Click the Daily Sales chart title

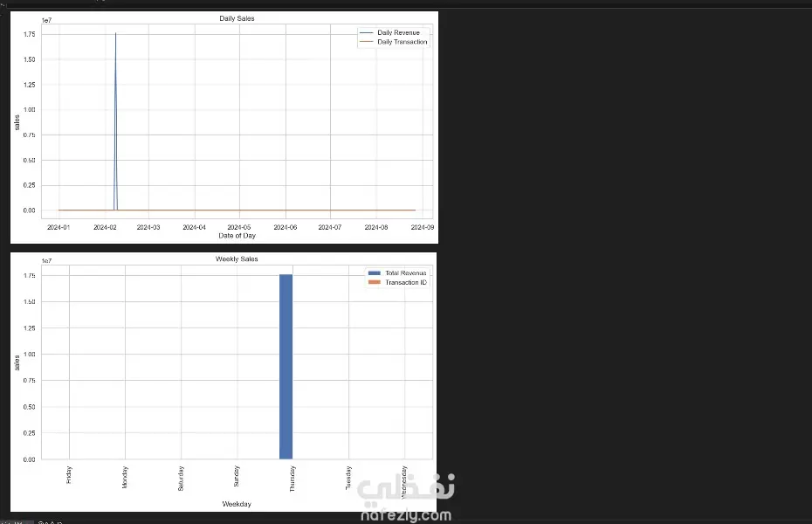[237, 18]
